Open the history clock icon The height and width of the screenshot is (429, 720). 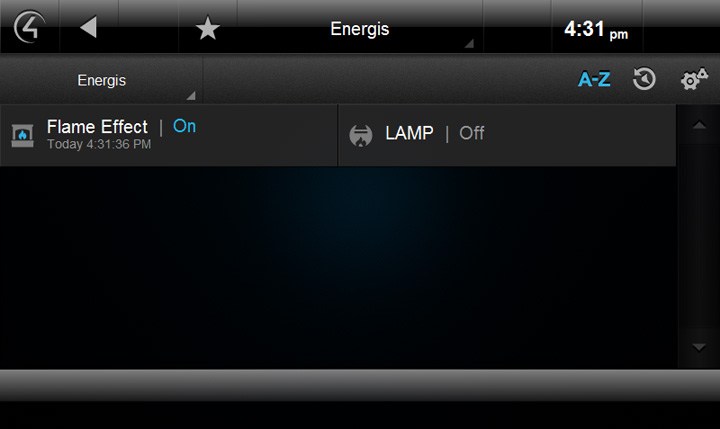(644, 79)
